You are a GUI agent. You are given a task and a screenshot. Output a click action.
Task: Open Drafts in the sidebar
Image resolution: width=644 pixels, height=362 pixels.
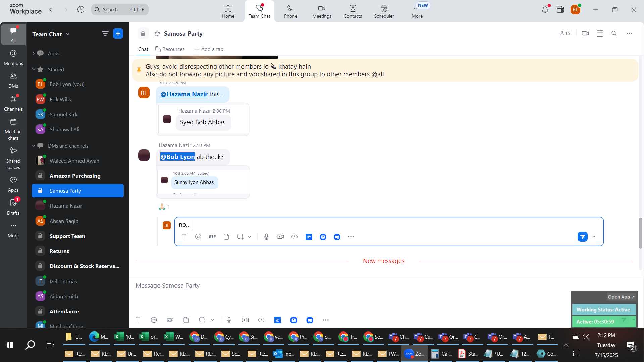tap(13, 207)
